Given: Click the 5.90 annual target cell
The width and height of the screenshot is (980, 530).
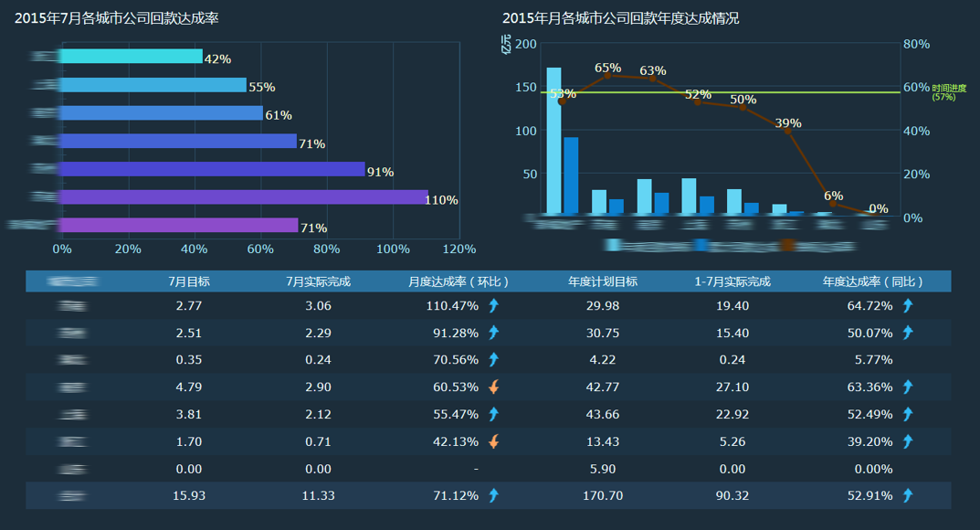Looking at the screenshot, I should point(603,469).
